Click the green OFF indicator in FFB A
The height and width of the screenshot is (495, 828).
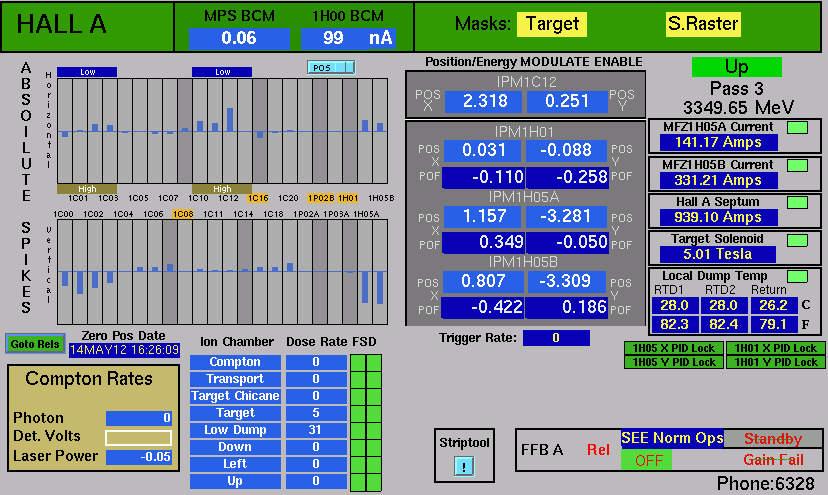click(646, 460)
